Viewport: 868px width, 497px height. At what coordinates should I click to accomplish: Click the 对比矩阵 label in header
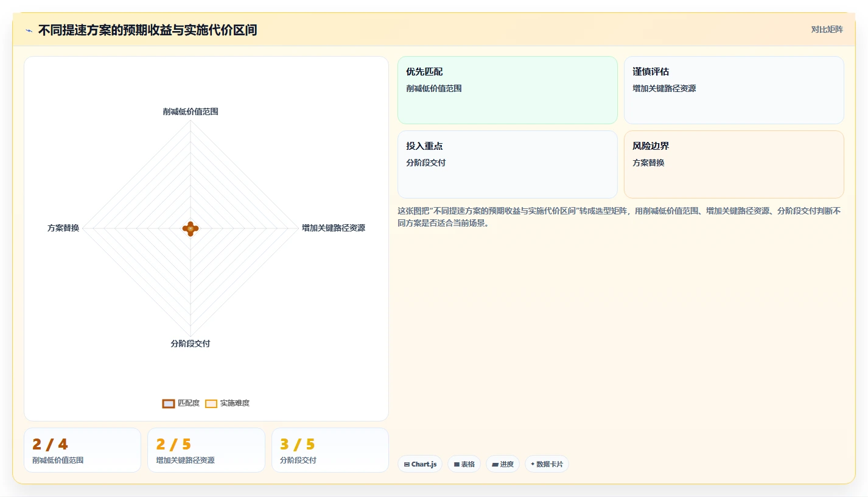827,29
